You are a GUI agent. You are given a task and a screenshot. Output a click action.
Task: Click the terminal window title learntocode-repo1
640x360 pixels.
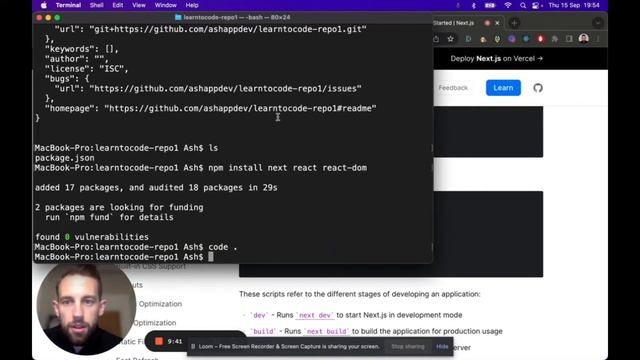[x=232, y=18]
